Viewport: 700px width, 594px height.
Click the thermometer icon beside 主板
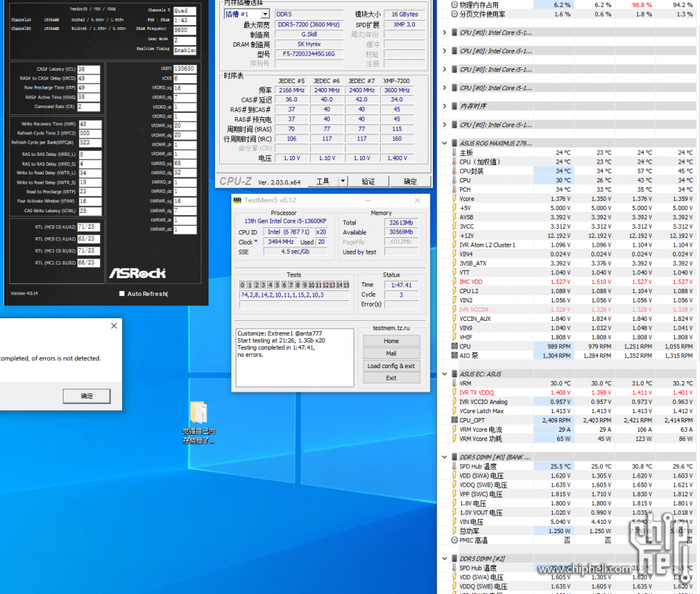(454, 153)
